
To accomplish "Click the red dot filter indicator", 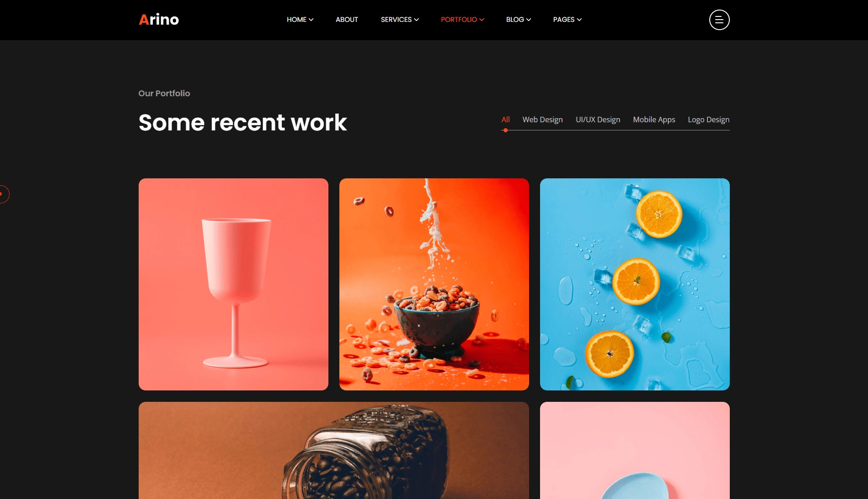I will pos(505,130).
